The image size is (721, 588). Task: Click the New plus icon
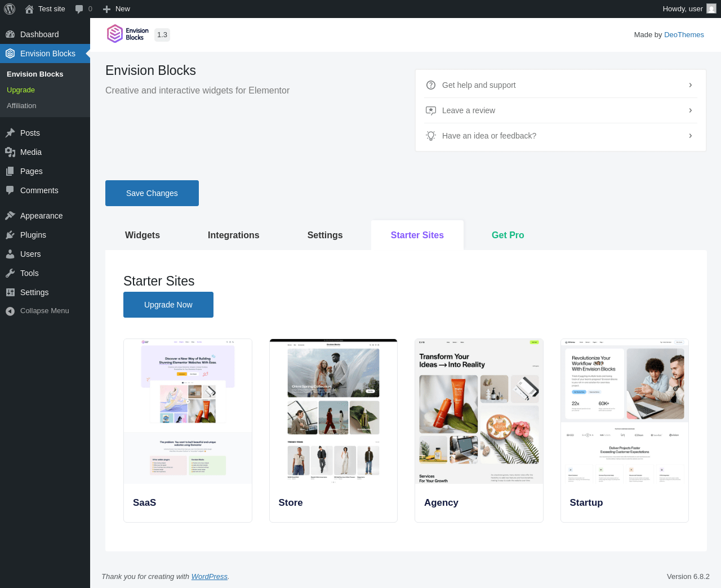[106, 9]
